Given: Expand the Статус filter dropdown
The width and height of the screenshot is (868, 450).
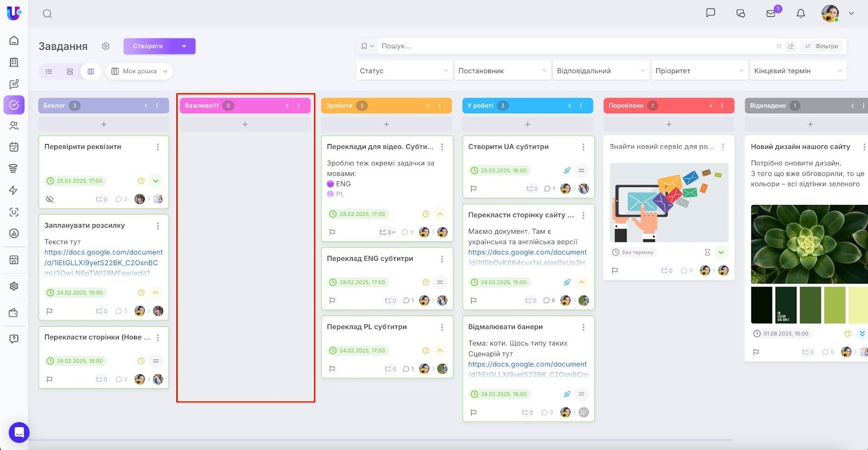Looking at the screenshot, I should (x=404, y=70).
